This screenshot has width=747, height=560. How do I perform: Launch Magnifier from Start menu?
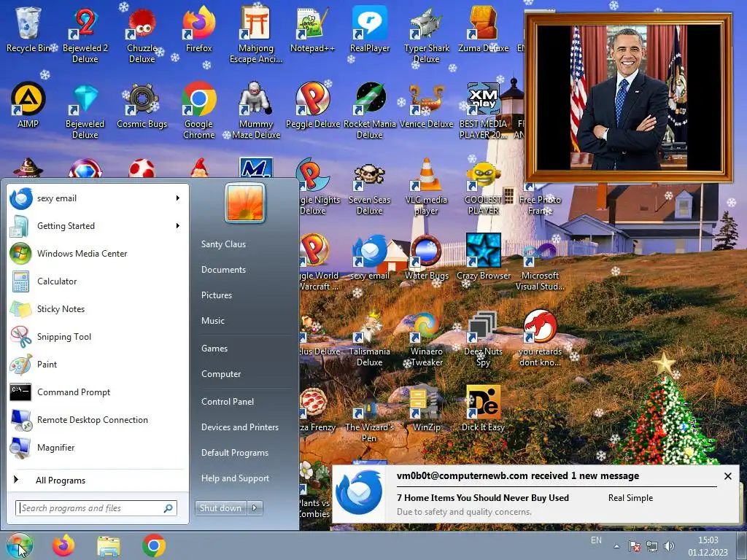click(x=98, y=447)
